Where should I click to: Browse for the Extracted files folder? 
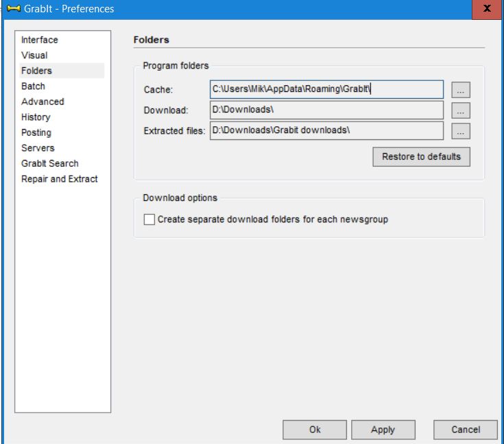click(461, 131)
